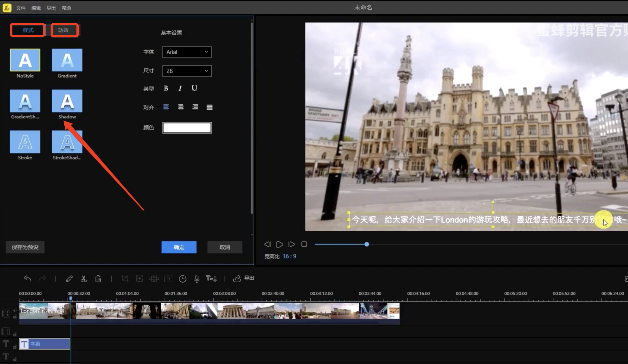Click the style panel vertical scrollbar
Viewport: 628px width, 364px height.
[252, 118]
